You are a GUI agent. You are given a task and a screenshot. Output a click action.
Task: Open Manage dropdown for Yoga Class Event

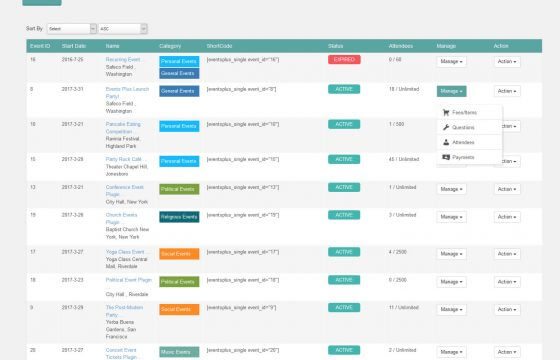coord(451,254)
